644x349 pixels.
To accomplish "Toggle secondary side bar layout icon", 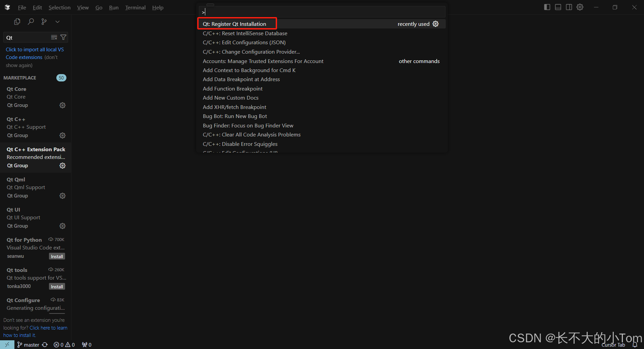I will (x=569, y=7).
